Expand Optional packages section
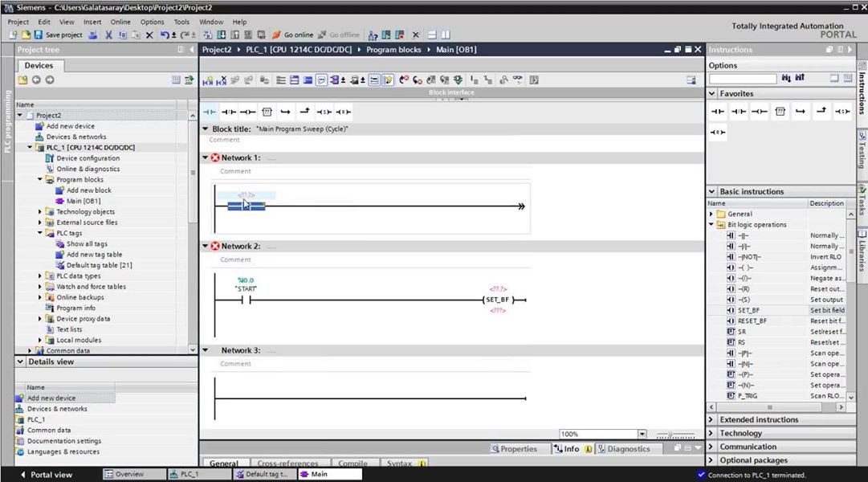Image resolution: width=868 pixels, height=482 pixels. 712,460
